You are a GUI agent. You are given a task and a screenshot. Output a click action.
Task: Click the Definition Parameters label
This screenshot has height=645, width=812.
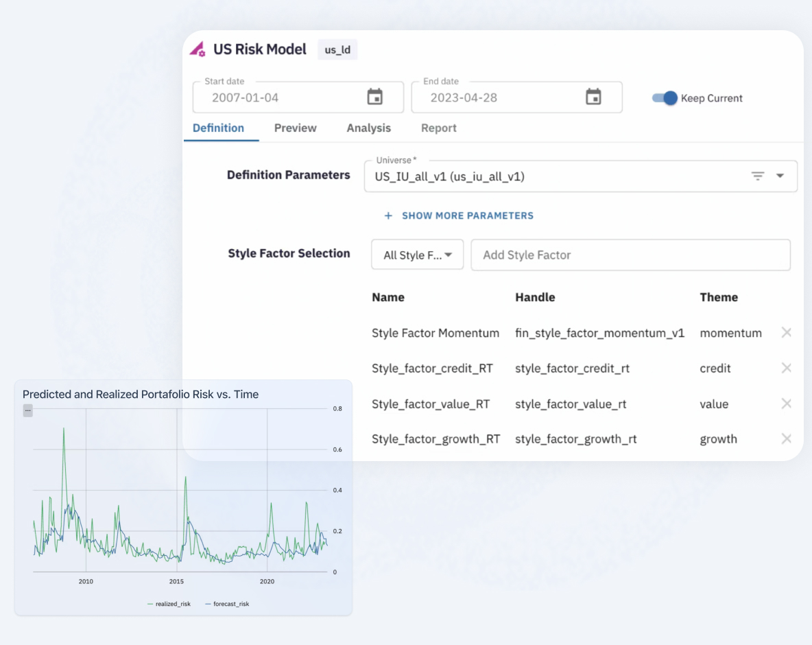coord(289,175)
